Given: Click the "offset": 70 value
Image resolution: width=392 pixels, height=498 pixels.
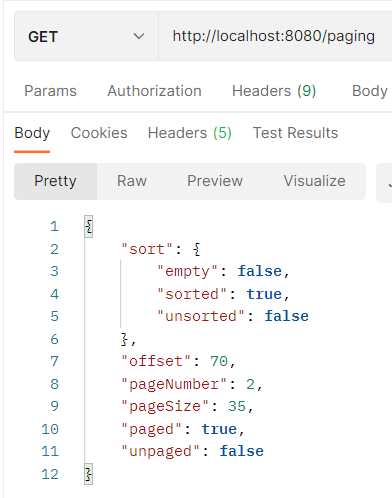Looking at the screenshot, I should (219, 361).
